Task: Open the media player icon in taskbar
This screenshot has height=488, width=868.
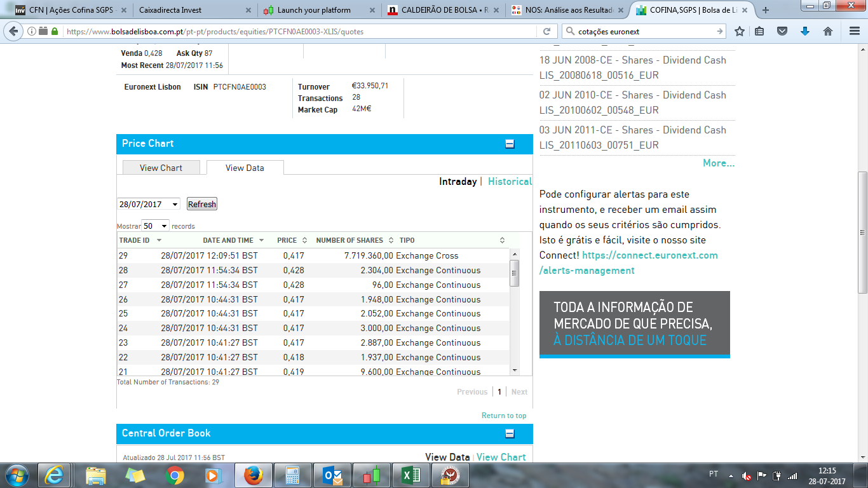Action: click(214, 475)
